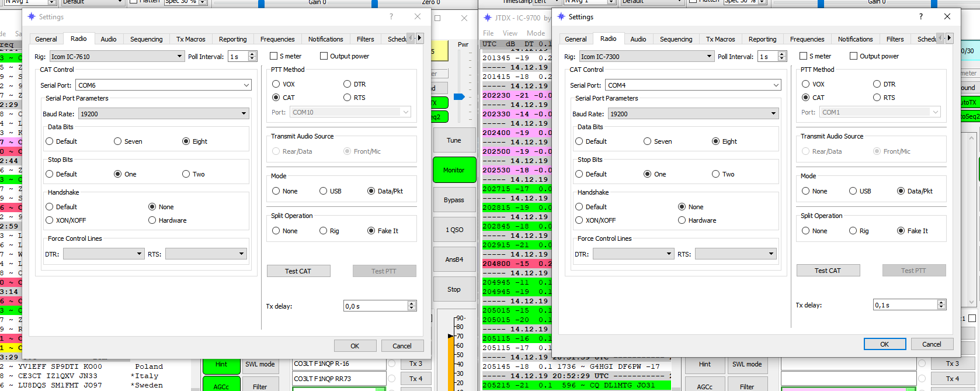Switch to General tab in IC-7610 Settings
980x391 pixels.
[x=46, y=39]
